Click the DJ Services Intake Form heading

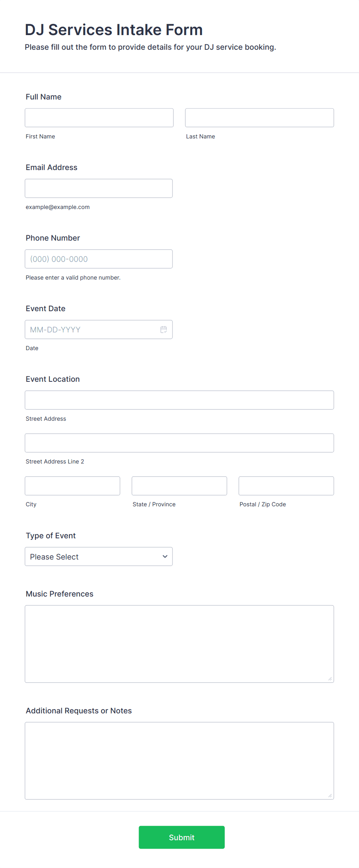(x=113, y=30)
